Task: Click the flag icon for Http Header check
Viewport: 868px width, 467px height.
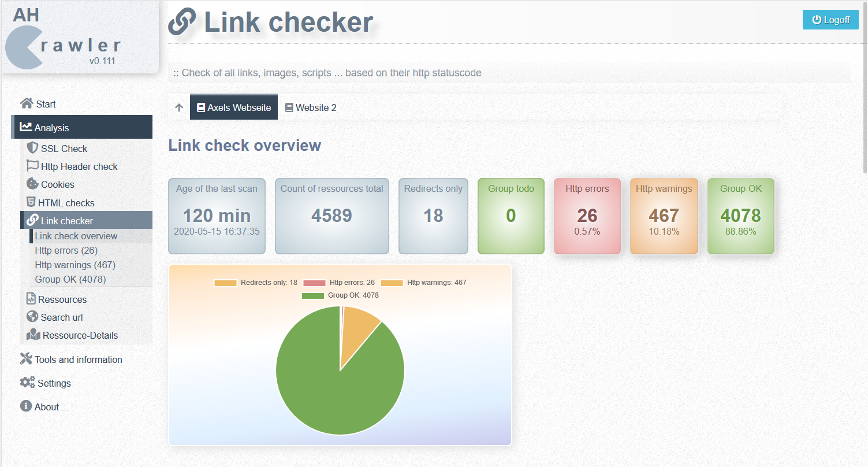Action: tap(32, 166)
